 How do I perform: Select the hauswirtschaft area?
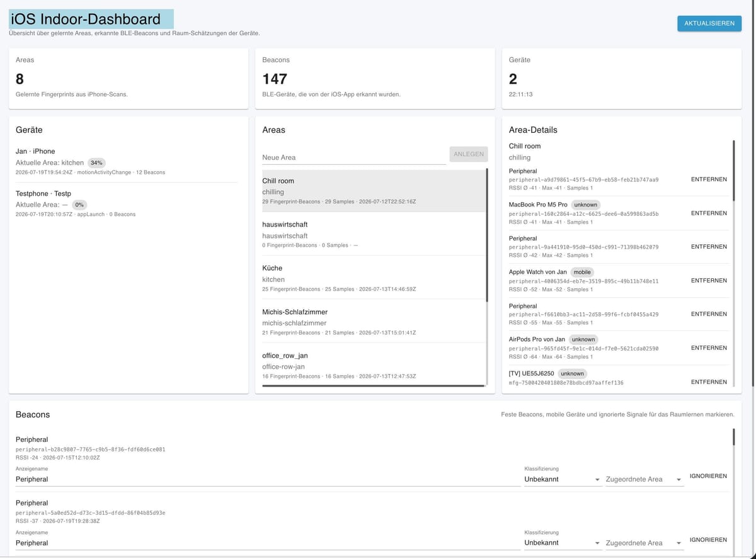tap(374, 234)
